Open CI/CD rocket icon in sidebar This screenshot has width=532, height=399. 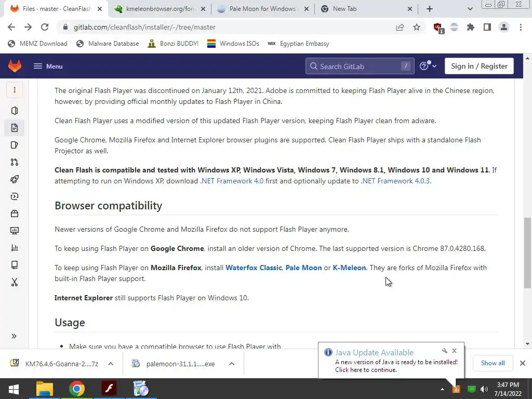click(x=14, y=179)
